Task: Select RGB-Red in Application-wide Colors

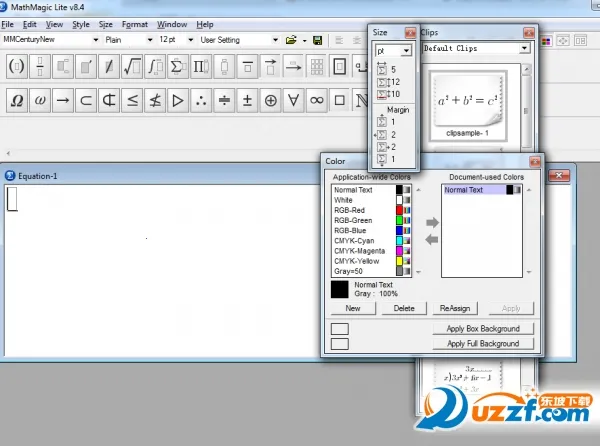Action: coord(371,210)
